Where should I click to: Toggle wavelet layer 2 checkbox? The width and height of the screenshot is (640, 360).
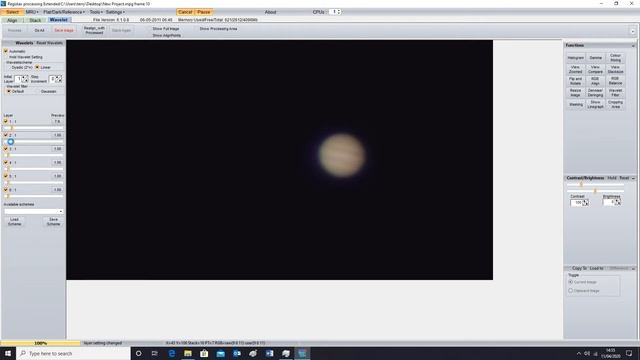tap(6, 135)
